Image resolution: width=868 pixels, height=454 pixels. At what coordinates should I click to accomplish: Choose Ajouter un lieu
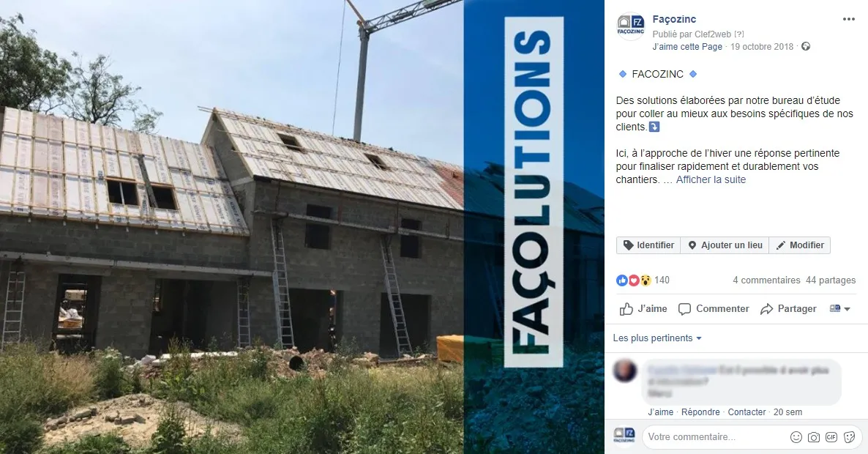pos(725,245)
